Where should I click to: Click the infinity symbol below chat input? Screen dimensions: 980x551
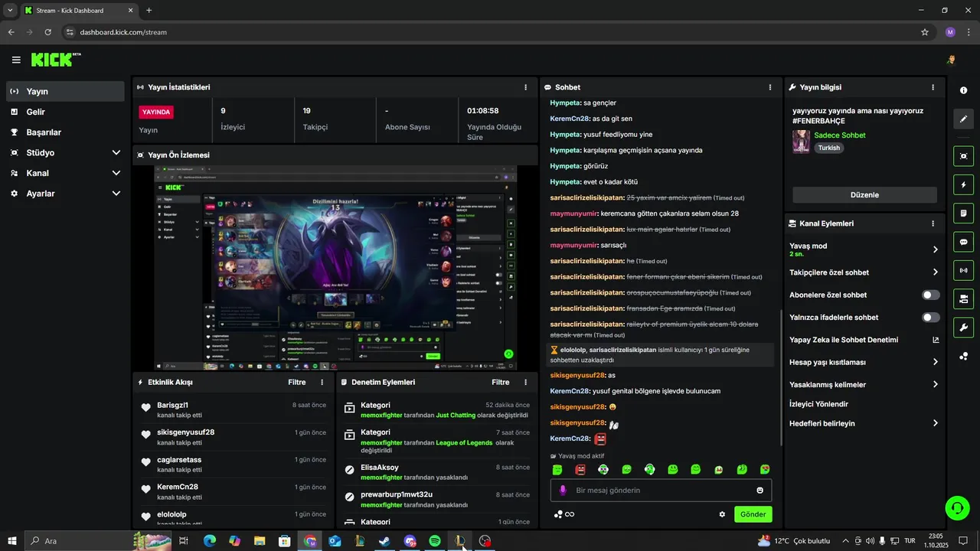tap(570, 514)
